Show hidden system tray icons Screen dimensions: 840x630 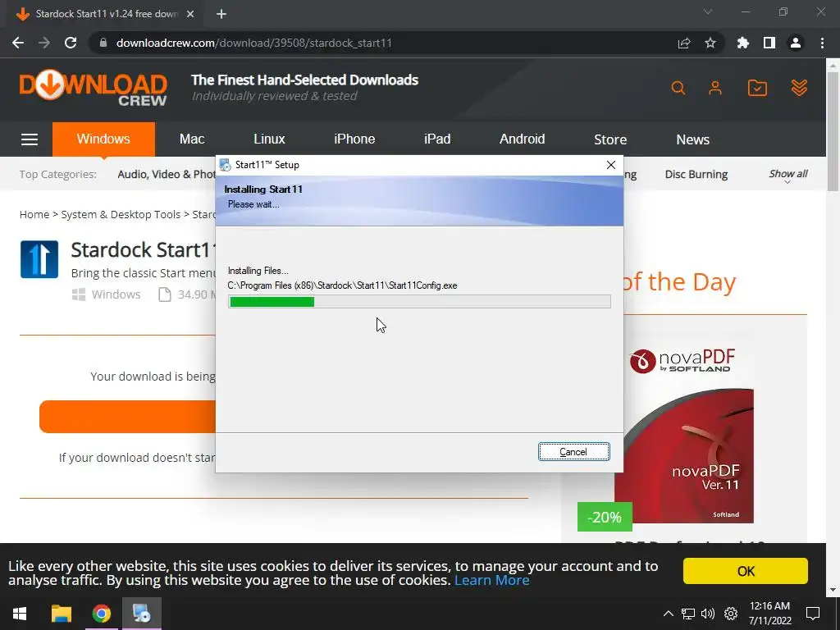(x=669, y=614)
